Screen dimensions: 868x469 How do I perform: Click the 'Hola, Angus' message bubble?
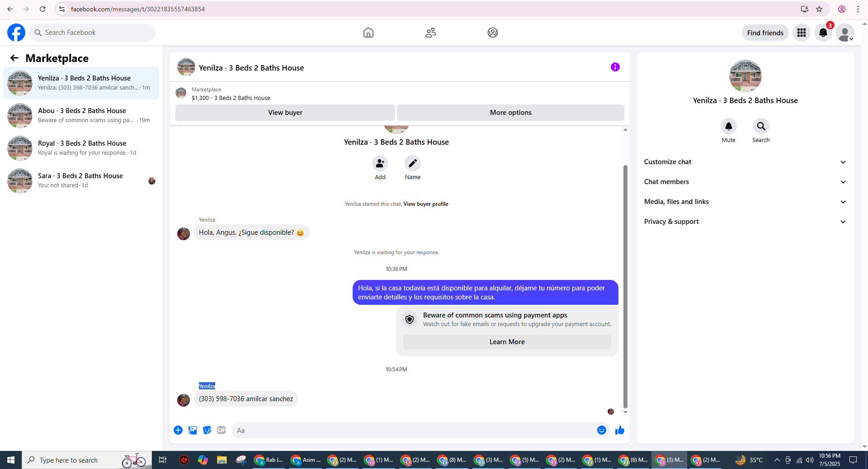(x=251, y=232)
